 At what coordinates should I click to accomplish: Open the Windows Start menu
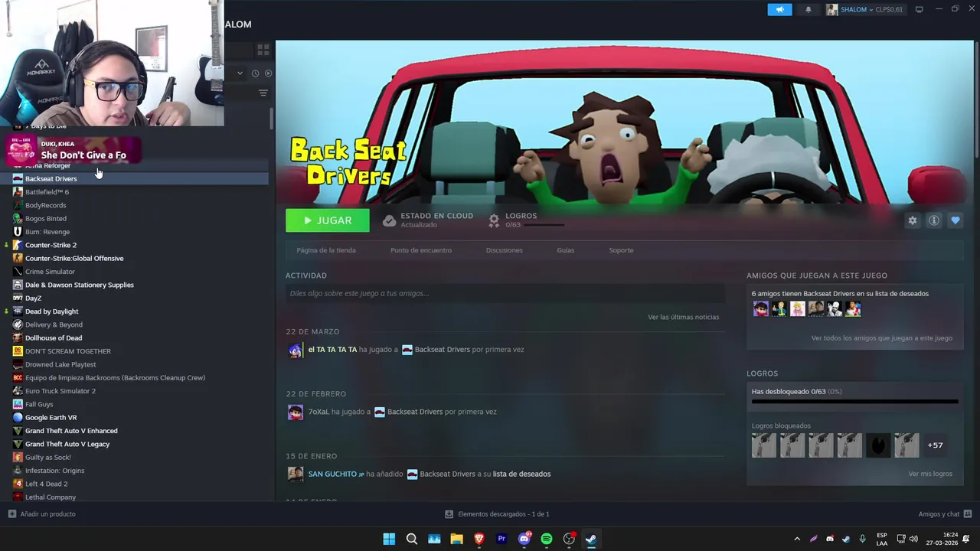coord(389,539)
